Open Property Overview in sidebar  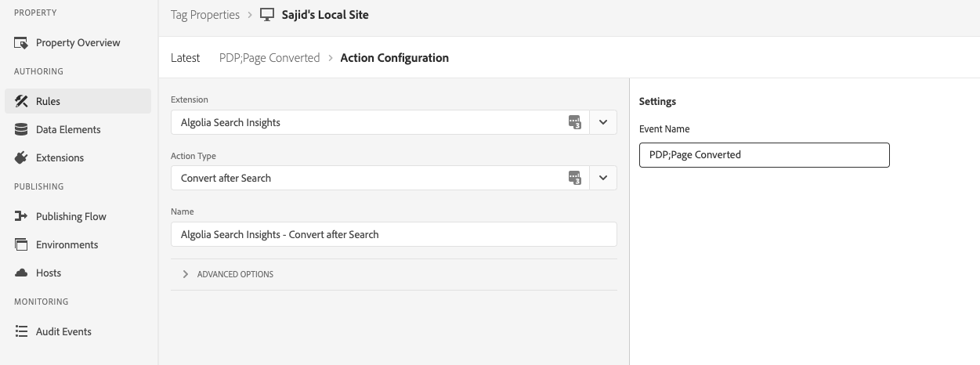tap(78, 43)
